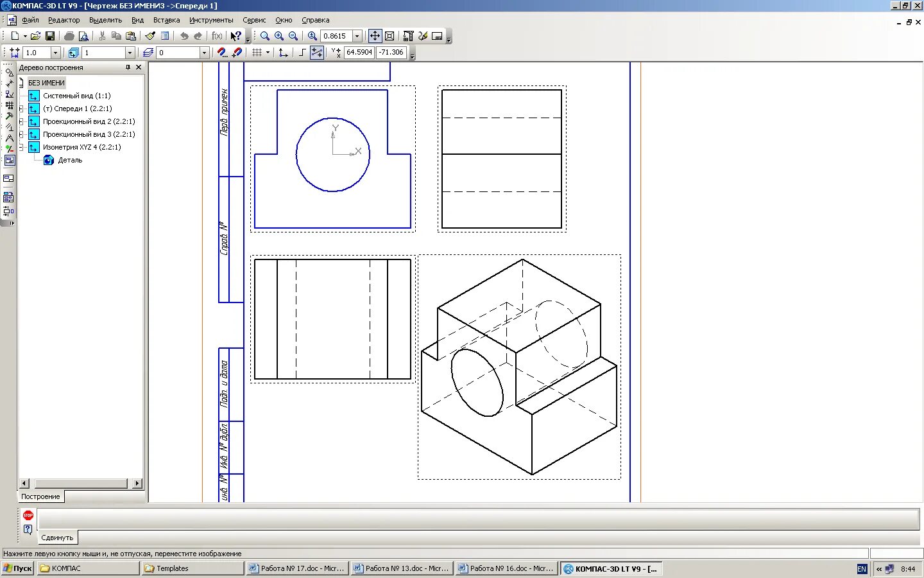The image size is (924, 578).
Task: Click the X coordinate field 64.5904
Action: pyautogui.click(x=359, y=53)
